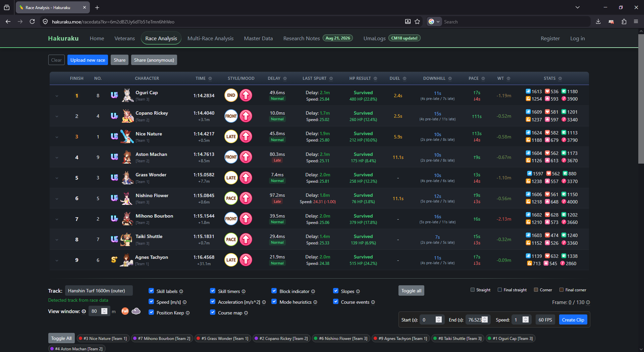
Task: Click the Create Clip button
Action: tap(573, 320)
